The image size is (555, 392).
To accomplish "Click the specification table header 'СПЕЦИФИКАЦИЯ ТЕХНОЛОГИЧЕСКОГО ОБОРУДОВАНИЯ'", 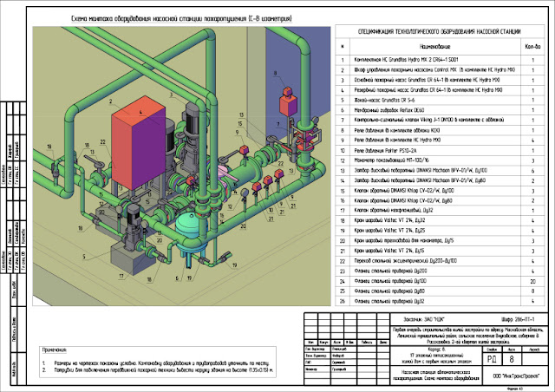I will pyautogui.click(x=440, y=31).
